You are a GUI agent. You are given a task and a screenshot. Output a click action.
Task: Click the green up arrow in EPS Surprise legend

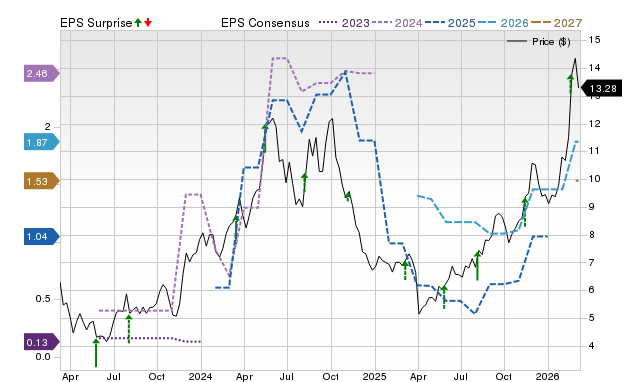[x=138, y=22]
